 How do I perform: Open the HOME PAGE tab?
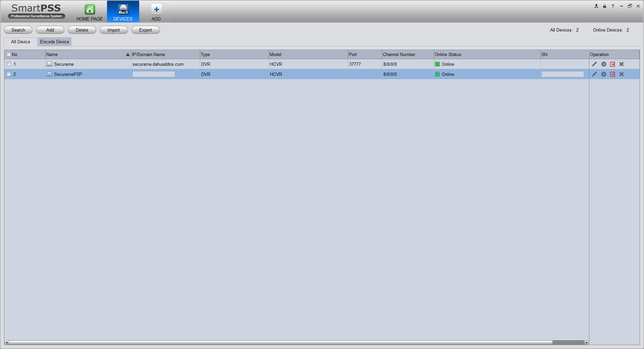(90, 12)
